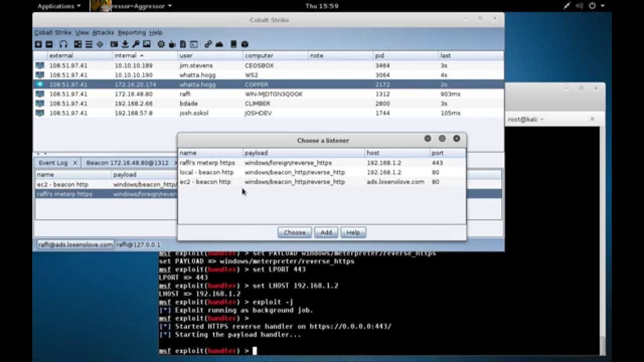Click the beacon icon for josh.sokol row
The image size is (644, 362).
pos(40,113)
